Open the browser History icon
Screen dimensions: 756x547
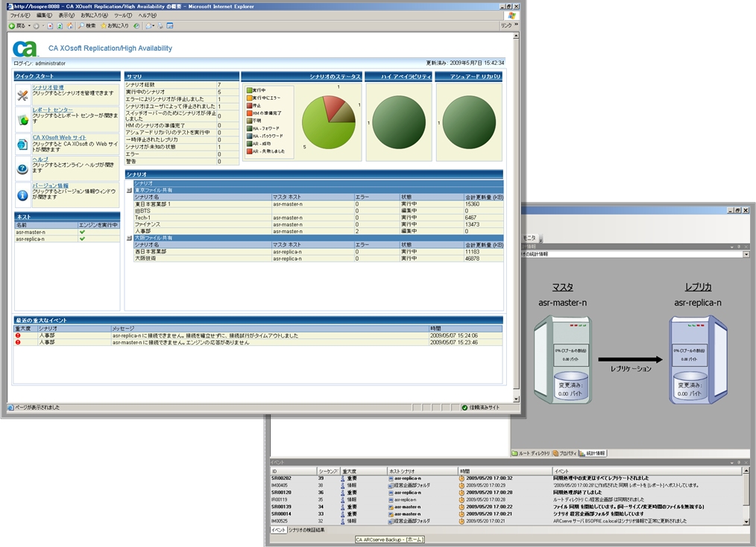(x=136, y=26)
